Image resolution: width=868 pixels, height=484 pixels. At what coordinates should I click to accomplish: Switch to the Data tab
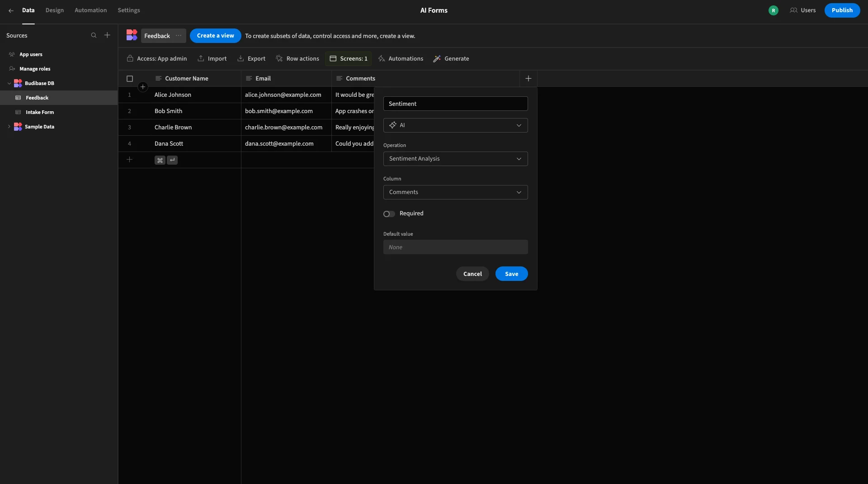pos(28,10)
